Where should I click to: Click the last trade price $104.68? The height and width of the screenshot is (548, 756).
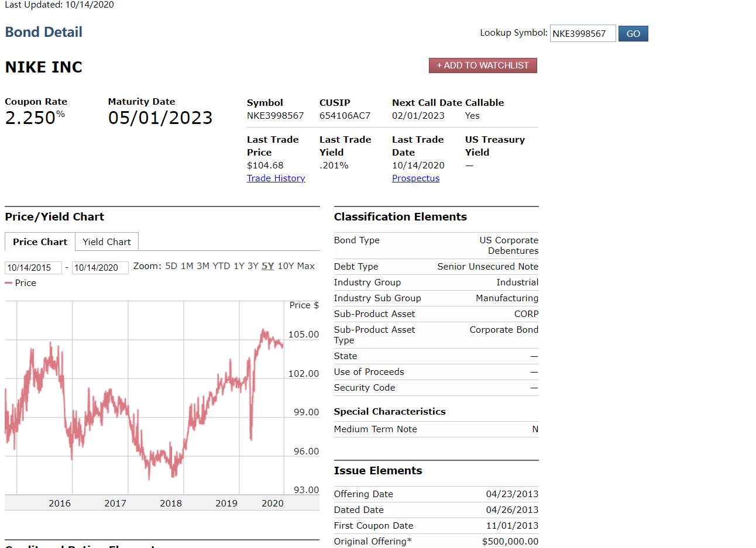(265, 166)
